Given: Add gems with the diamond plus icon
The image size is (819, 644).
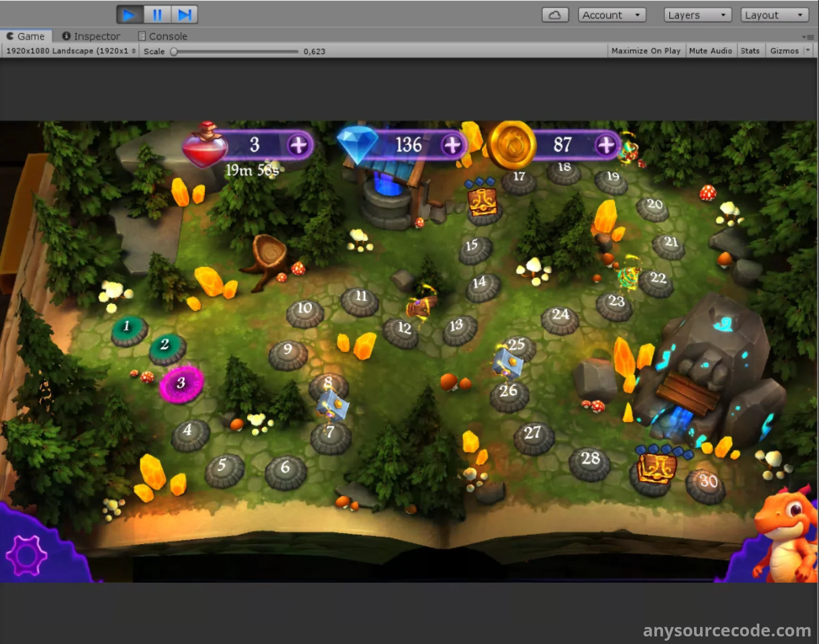Looking at the screenshot, I should click(452, 145).
